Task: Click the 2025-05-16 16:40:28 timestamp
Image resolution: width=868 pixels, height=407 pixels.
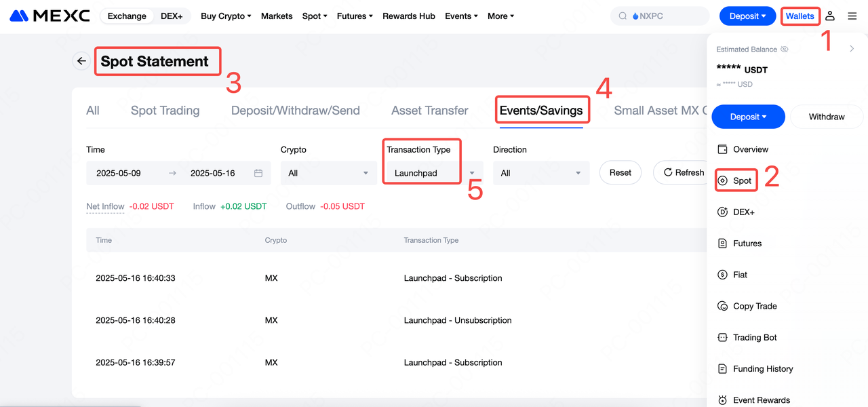Action: pos(136,320)
